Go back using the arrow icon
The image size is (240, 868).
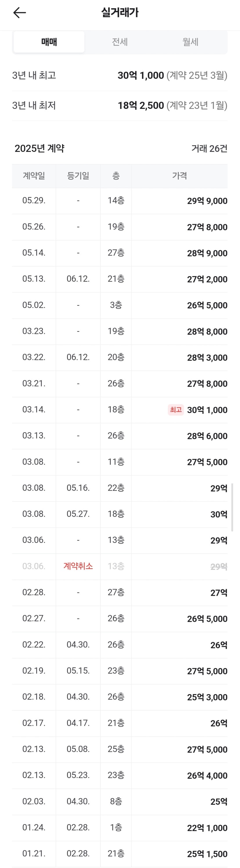point(19,13)
